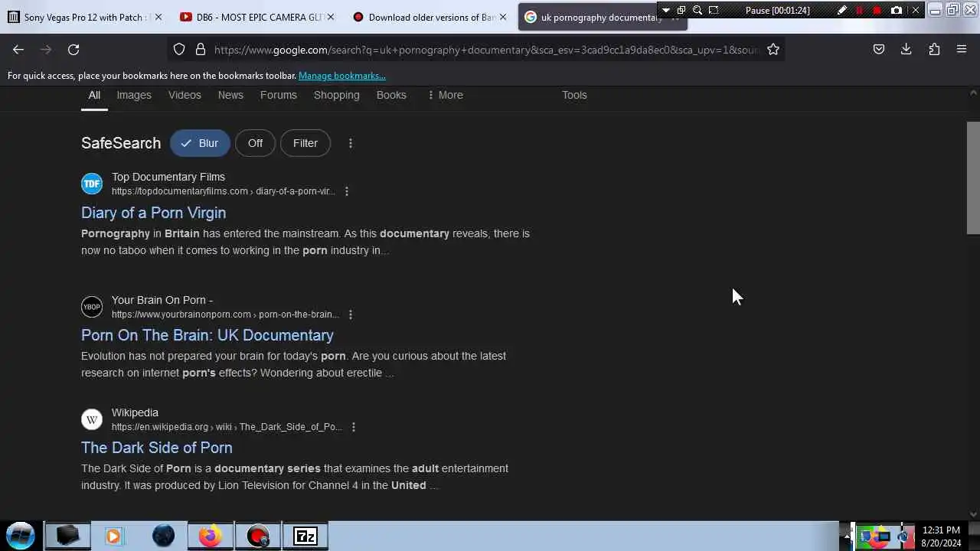This screenshot has height=551, width=980.
Task: Switch to the Shopping search tab
Action: (x=337, y=95)
